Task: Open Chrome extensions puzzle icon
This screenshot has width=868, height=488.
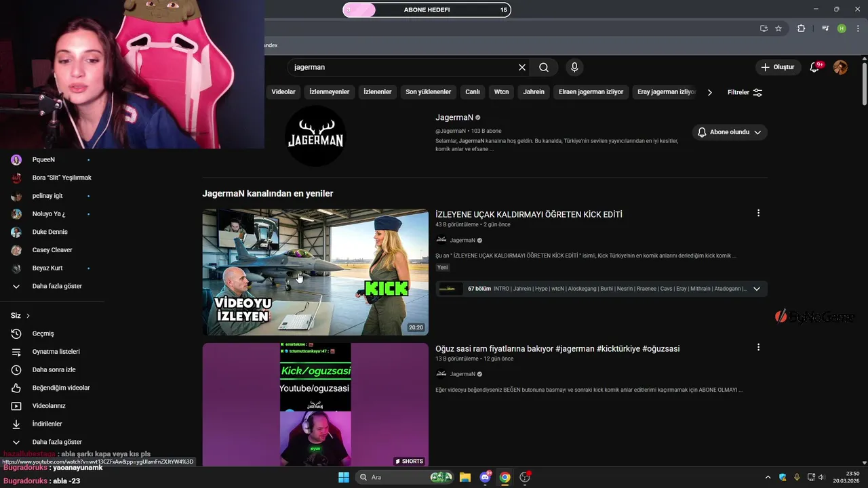Action: tap(802, 28)
